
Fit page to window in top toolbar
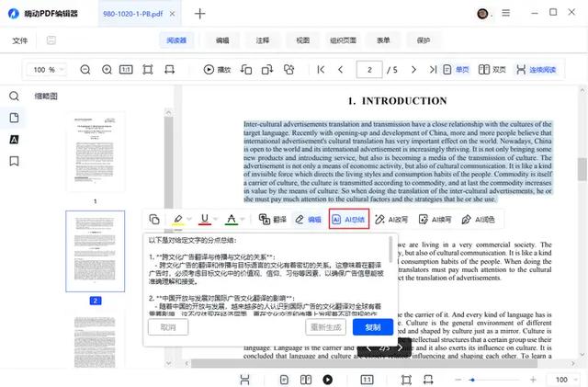148,70
